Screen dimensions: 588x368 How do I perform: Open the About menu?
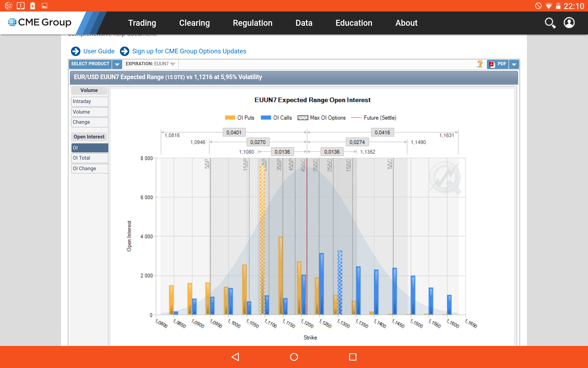pos(407,23)
